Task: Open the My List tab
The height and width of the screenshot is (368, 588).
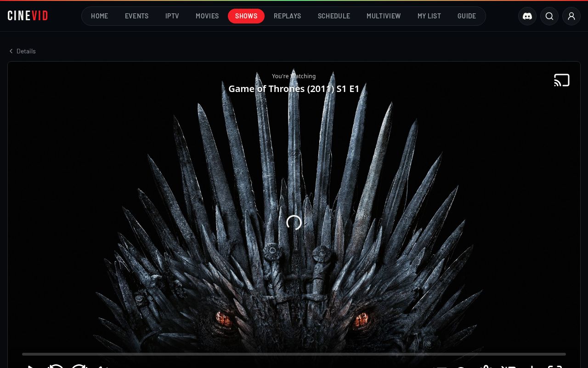Action: 430,16
